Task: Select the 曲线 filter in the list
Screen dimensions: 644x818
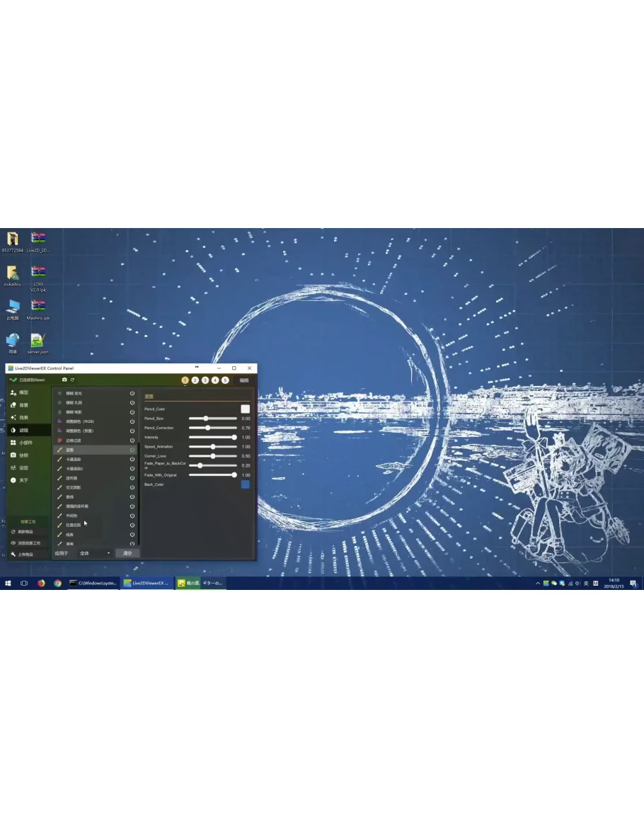Action: (x=70, y=497)
